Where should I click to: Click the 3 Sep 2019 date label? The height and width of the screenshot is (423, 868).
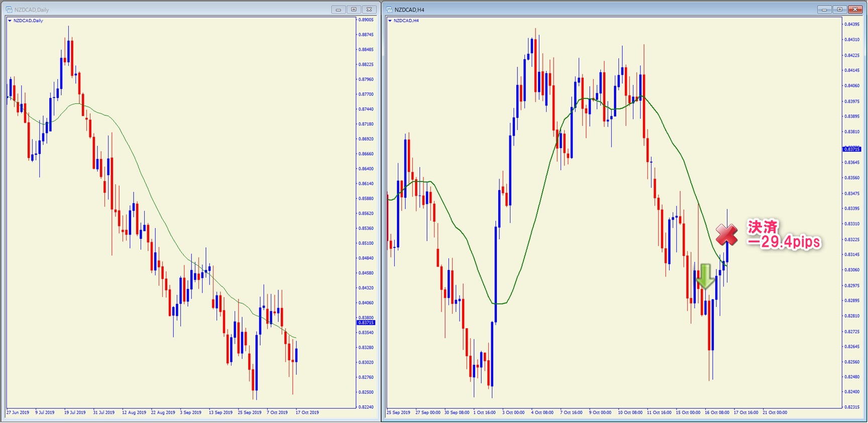[x=191, y=412]
